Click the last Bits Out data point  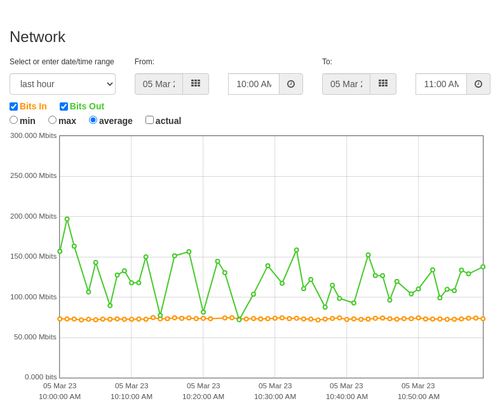coord(483,267)
